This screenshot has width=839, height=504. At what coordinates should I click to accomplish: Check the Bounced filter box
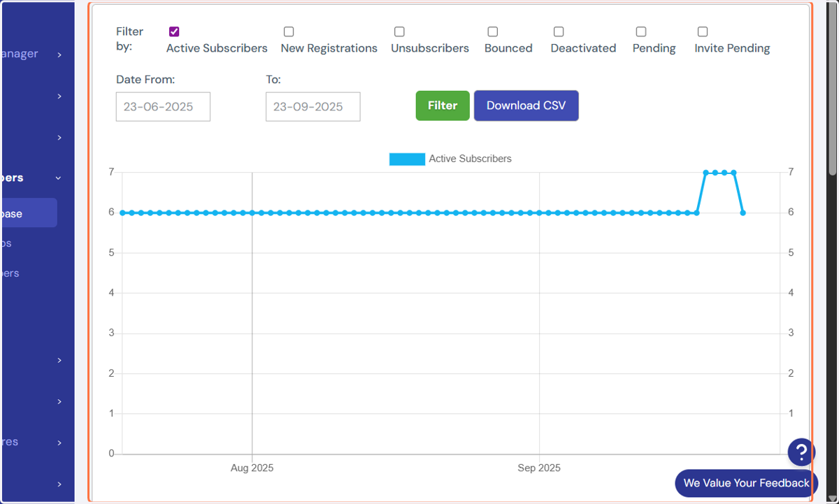coord(493,31)
